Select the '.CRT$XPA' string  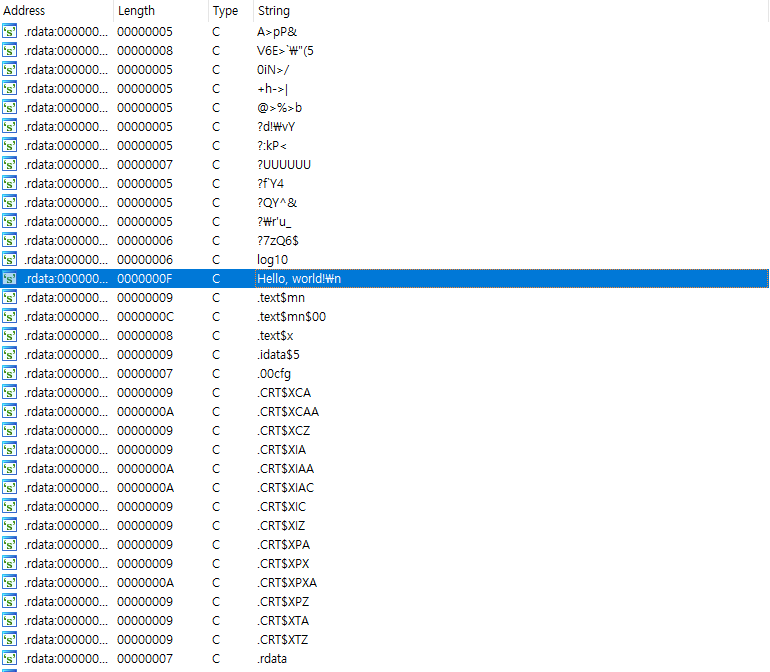click(x=283, y=545)
